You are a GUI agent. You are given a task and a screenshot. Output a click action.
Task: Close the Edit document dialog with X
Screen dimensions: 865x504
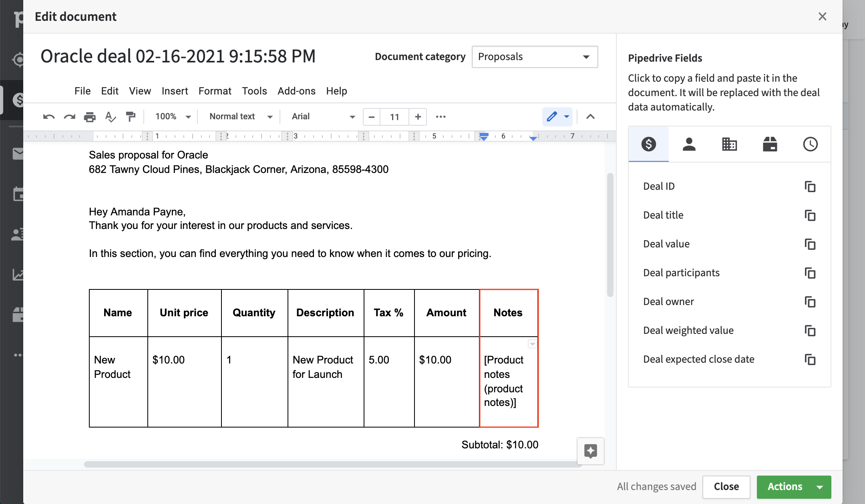tap(822, 16)
